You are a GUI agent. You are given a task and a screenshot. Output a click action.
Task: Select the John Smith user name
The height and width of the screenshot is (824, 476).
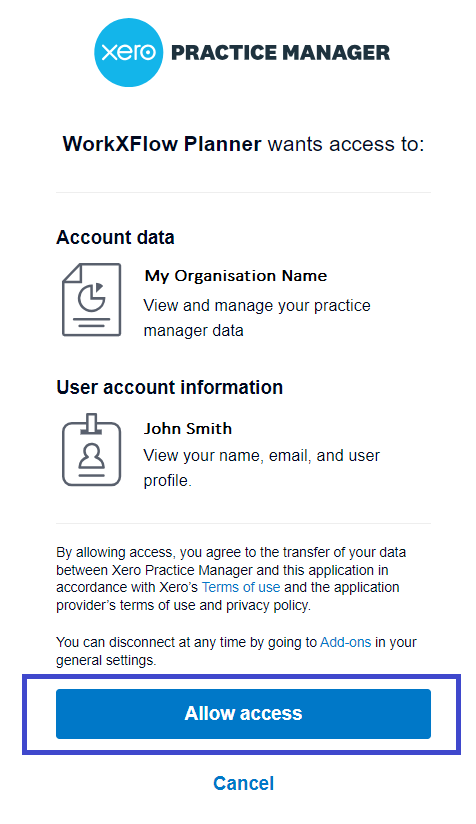[x=188, y=428]
